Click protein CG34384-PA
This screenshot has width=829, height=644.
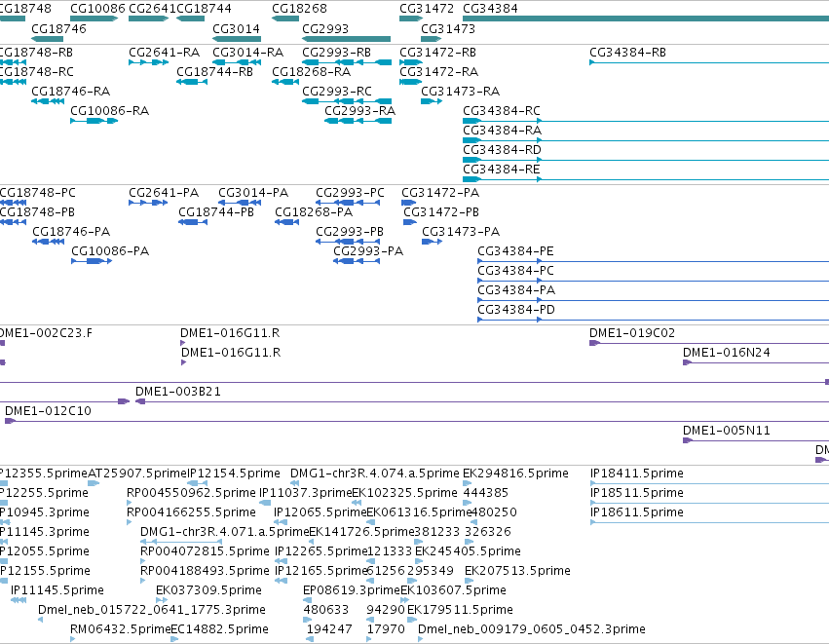[516, 290]
